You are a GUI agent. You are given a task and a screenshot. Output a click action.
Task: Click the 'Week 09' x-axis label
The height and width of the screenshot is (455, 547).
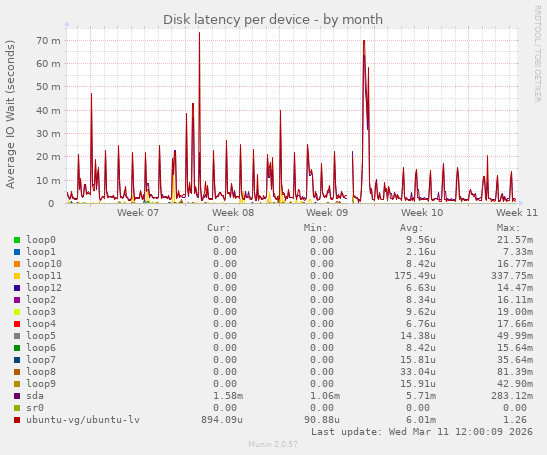[x=327, y=212]
